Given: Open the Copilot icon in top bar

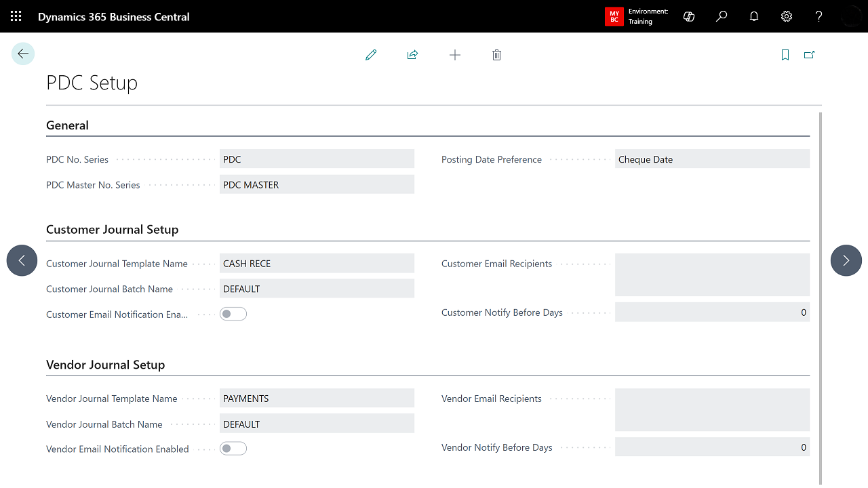Looking at the screenshot, I should tap(689, 16).
